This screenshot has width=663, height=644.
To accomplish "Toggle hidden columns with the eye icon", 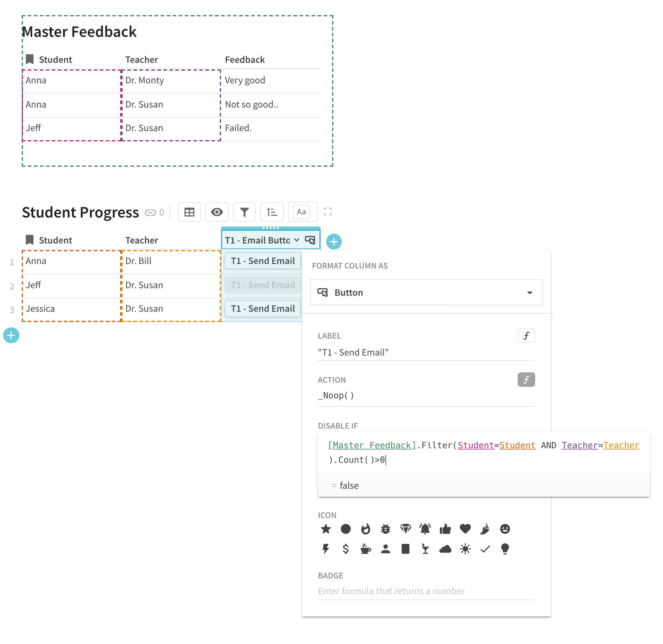I will tap(217, 212).
